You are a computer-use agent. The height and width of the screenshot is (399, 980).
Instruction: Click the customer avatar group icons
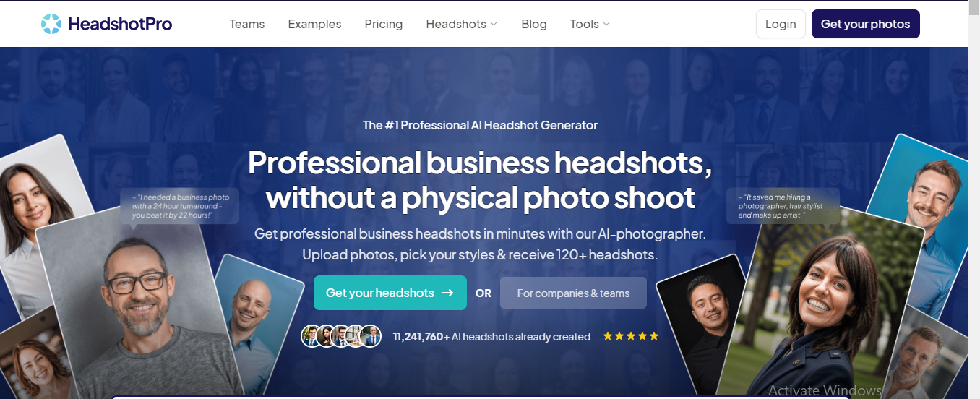click(x=341, y=336)
